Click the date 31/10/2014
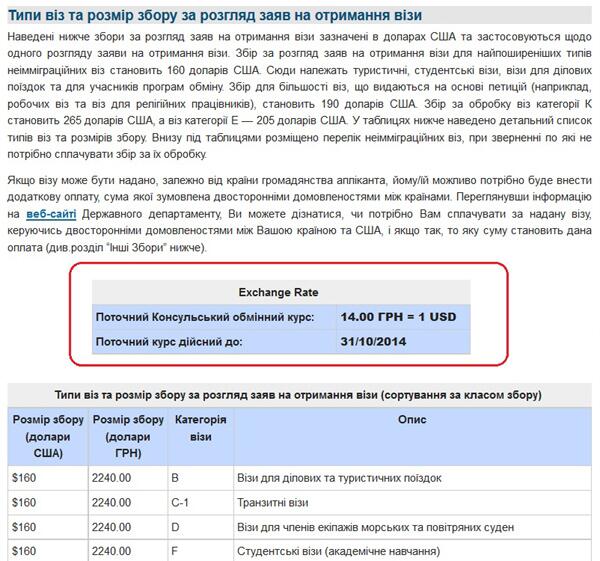Viewport: 600px width, 561px height. tap(372, 342)
